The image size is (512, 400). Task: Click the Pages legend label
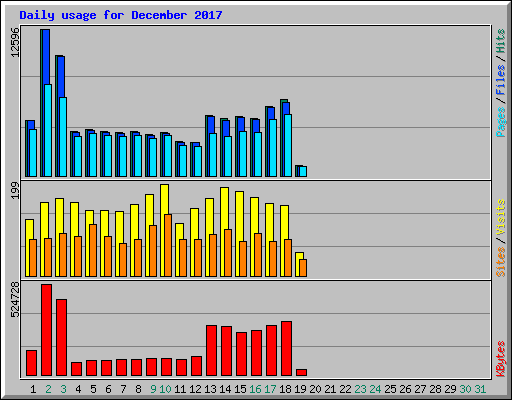pyautogui.click(x=500, y=122)
